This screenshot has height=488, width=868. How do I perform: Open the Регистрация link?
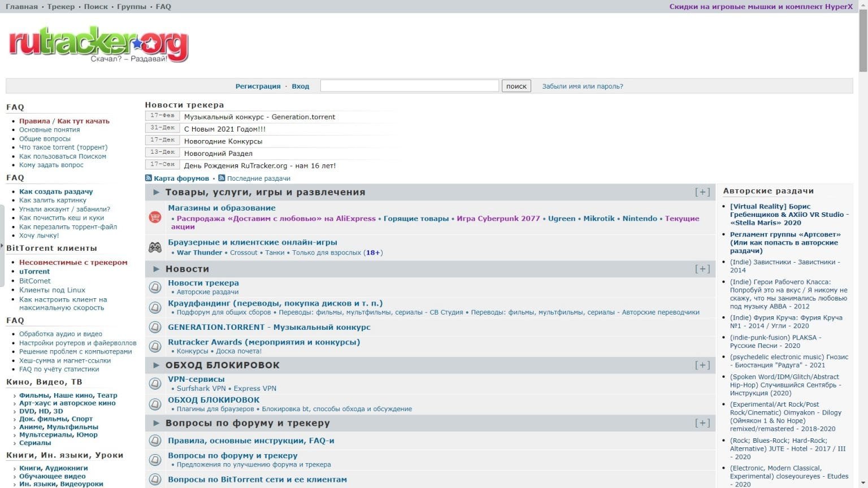[x=258, y=86]
